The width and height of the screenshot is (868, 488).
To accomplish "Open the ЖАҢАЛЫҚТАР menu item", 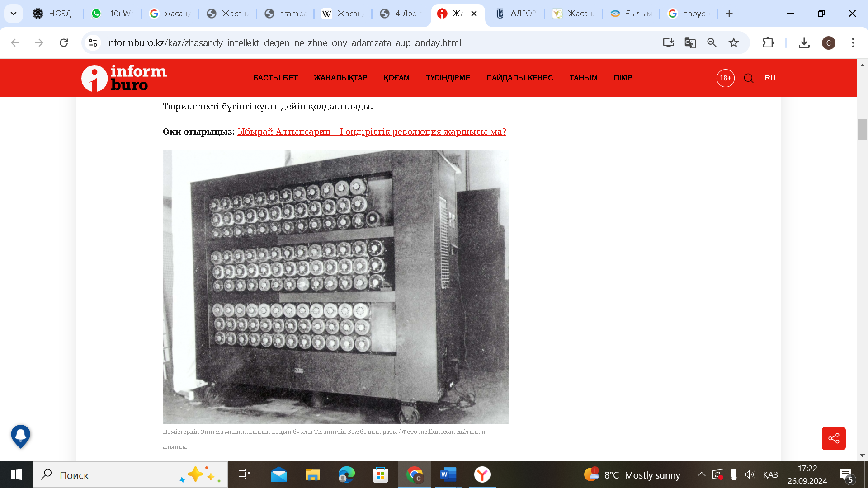I will (x=340, y=78).
